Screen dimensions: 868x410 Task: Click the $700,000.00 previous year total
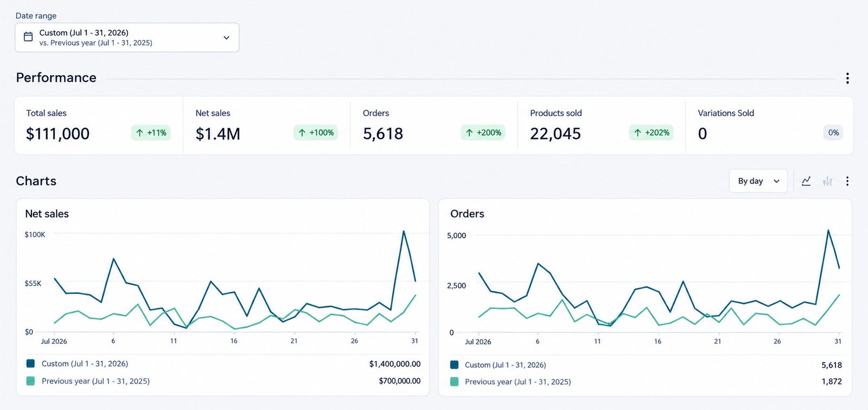point(400,381)
